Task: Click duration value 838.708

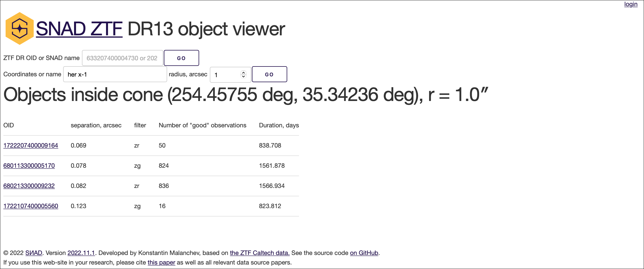Action: pos(270,146)
